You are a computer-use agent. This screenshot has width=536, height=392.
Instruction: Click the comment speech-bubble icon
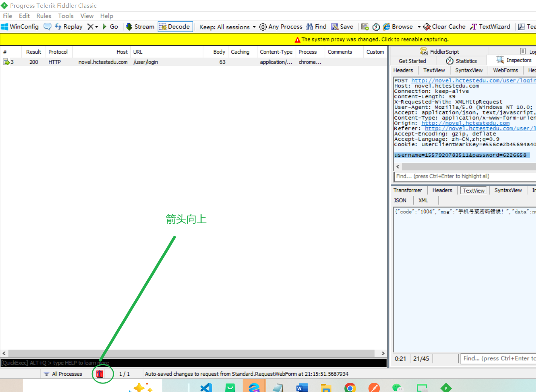(x=47, y=26)
